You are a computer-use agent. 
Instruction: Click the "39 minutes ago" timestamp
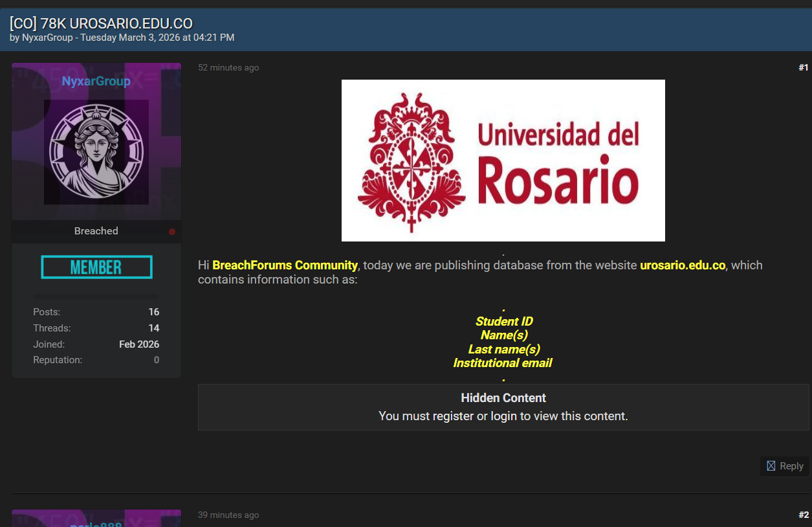point(228,515)
